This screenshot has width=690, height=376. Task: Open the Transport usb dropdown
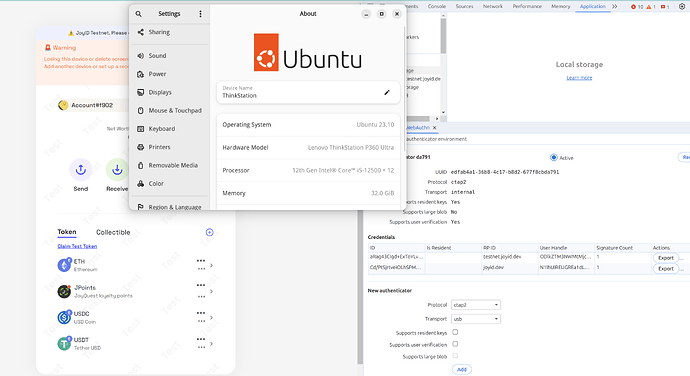tap(476, 319)
